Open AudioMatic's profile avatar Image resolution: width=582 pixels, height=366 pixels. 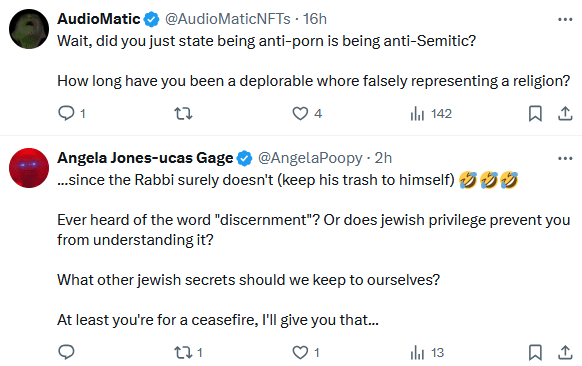point(29,29)
